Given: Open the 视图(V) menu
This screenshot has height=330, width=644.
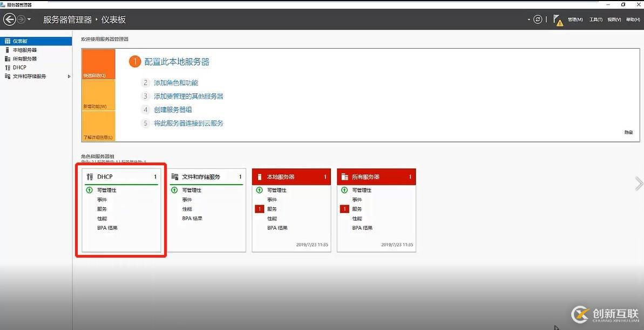Looking at the screenshot, I should point(614,20).
